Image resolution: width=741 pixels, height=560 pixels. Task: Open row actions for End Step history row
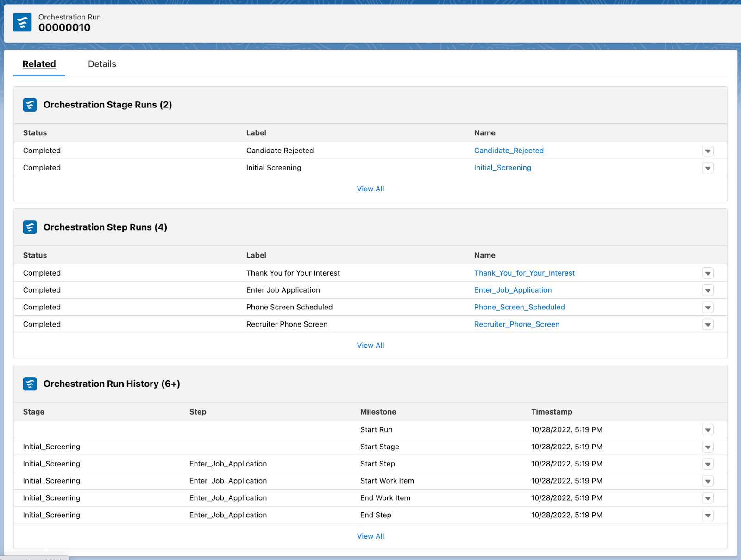[708, 515]
